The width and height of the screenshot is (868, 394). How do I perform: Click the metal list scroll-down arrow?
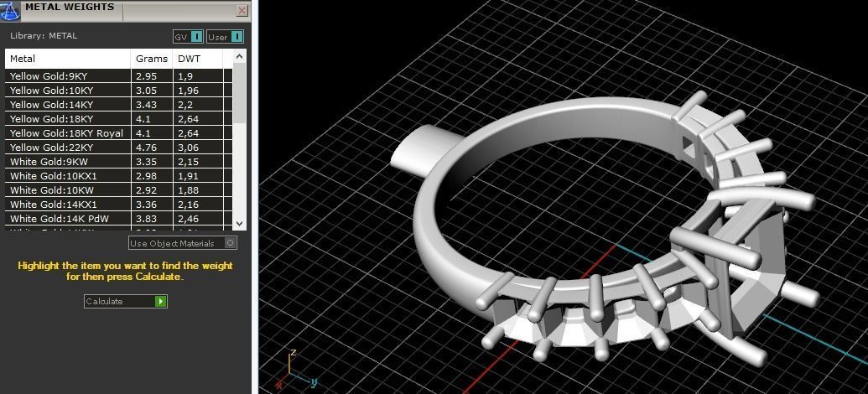[x=239, y=224]
